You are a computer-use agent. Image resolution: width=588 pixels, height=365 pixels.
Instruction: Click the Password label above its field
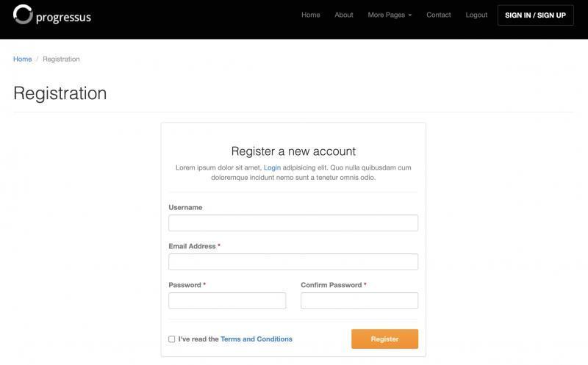tap(184, 285)
